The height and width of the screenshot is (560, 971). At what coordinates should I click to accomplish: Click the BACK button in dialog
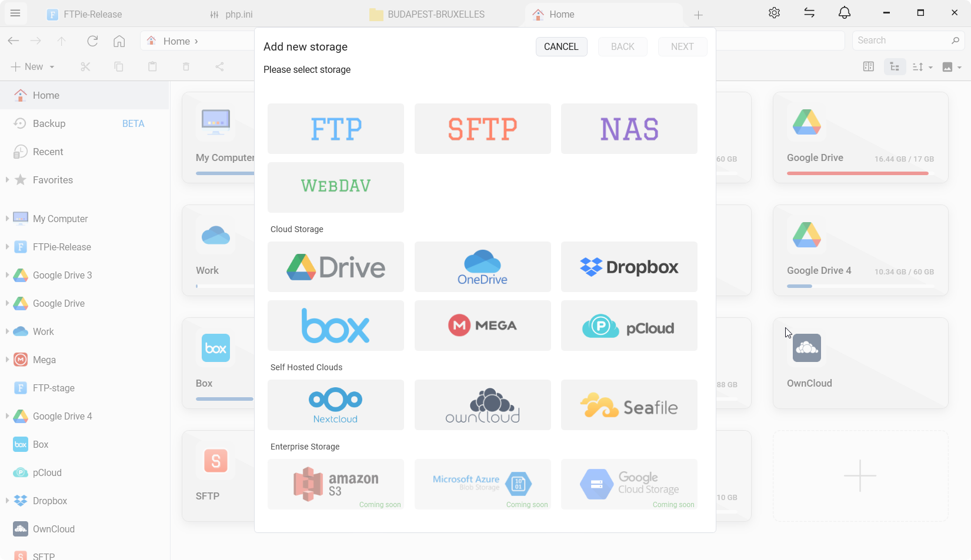(x=623, y=47)
